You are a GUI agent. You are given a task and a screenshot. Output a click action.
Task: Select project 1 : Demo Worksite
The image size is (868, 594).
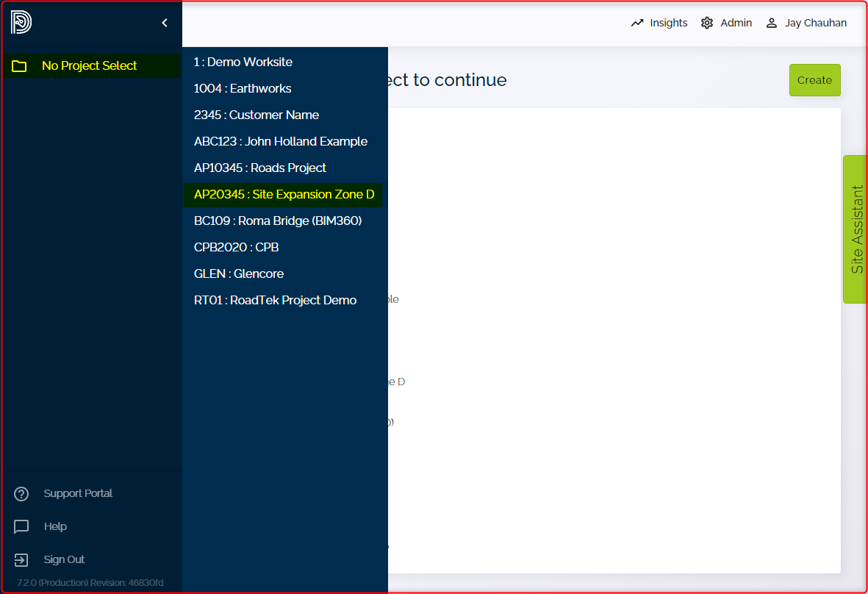click(x=243, y=62)
